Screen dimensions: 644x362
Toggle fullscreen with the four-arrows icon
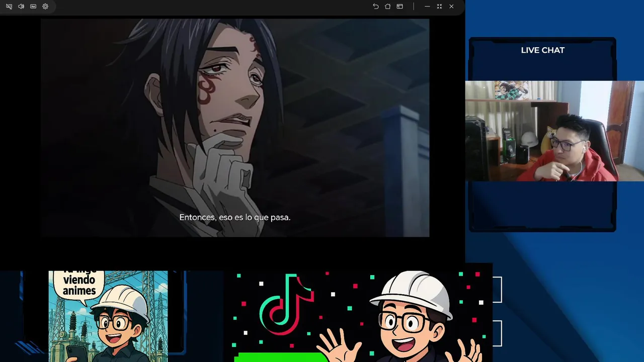(x=439, y=7)
